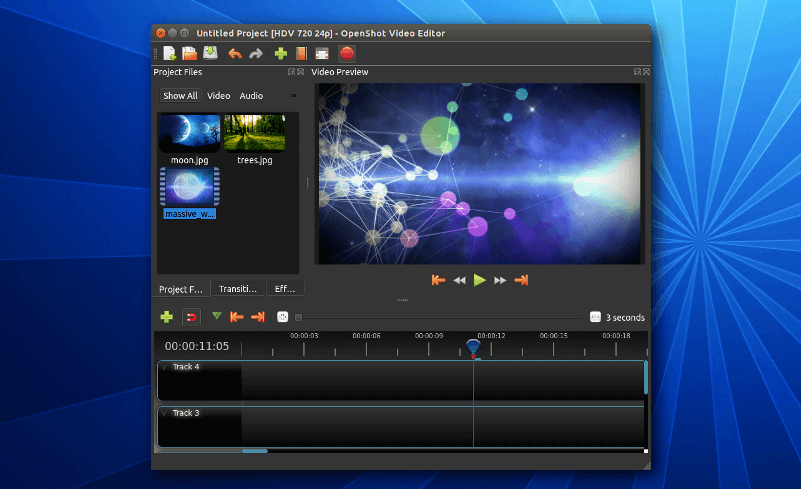Switch to the Eff... tab
Viewport: 801px width, 489px height.
click(x=285, y=289)
